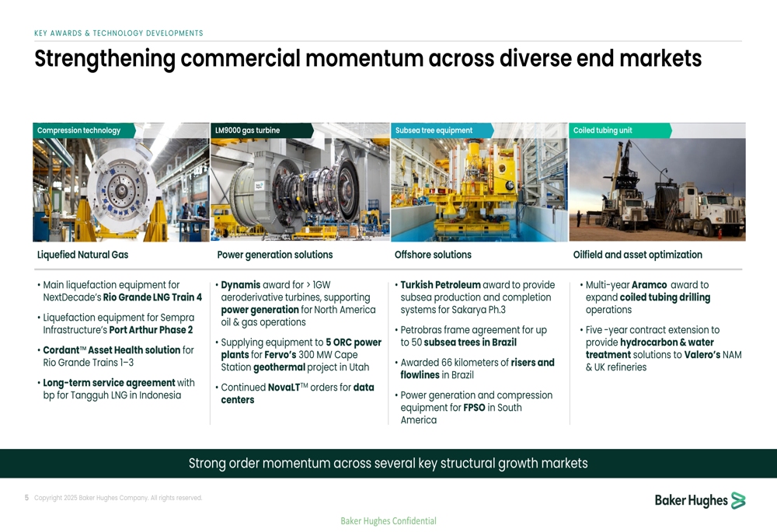Screen dimensions: 777x532
Task: Select the 'Liquefied Natural Gas' column heading
Action: coord(83,255)
